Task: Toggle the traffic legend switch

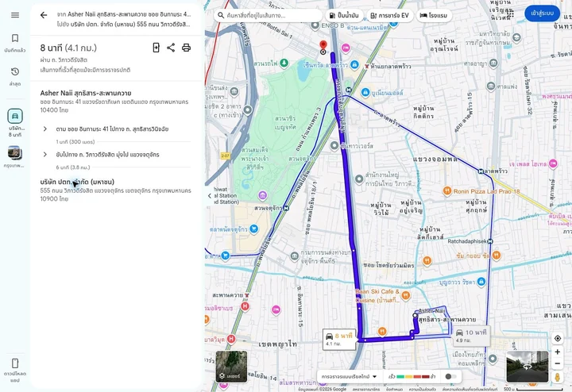Action: pyautogui.click(x=451, y=377)
